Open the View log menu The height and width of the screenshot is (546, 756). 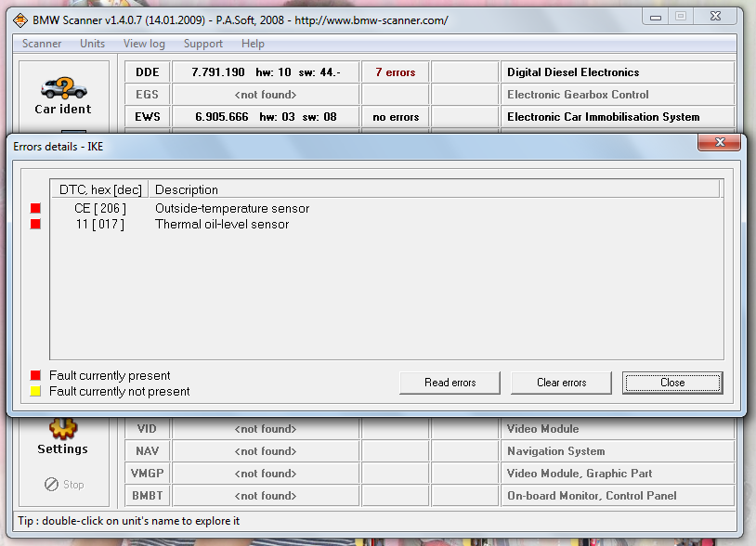[144, 44]
